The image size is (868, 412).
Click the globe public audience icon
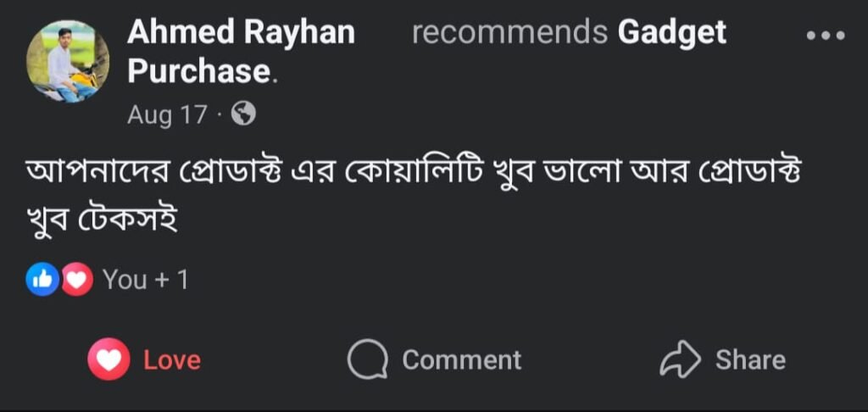tap(243, 114)
